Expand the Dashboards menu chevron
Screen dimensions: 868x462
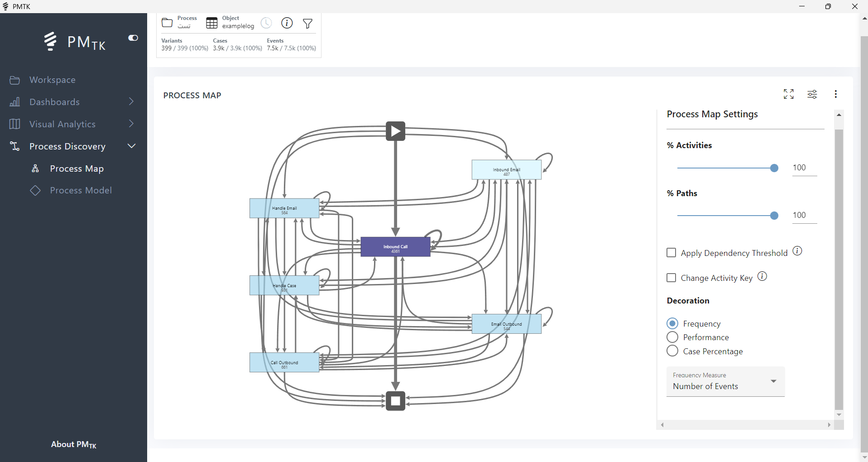tap(131, 101)
